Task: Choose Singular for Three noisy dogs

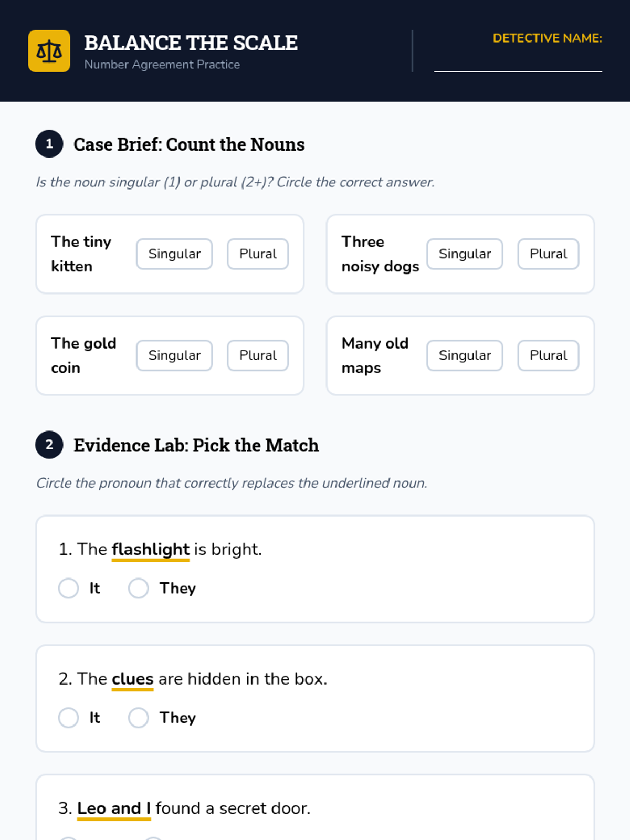Action: click(465, 254)
